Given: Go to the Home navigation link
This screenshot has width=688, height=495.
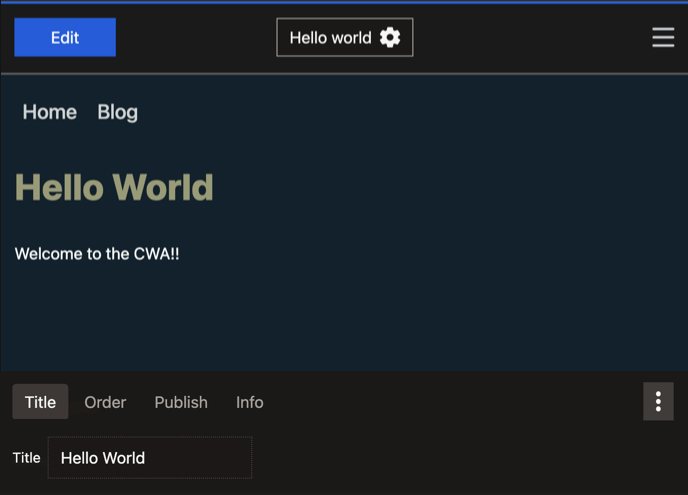Looking at the screenshot, I should 50,112.
